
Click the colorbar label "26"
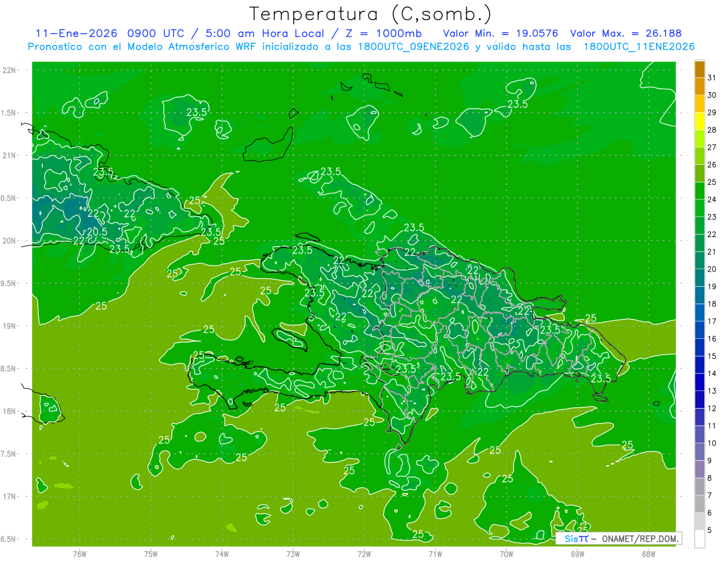tap(712, 164)
